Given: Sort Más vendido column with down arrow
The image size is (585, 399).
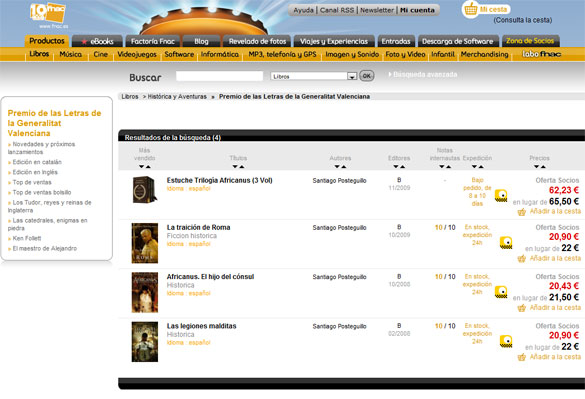Looking at the screenshot, I should [141, 166].
